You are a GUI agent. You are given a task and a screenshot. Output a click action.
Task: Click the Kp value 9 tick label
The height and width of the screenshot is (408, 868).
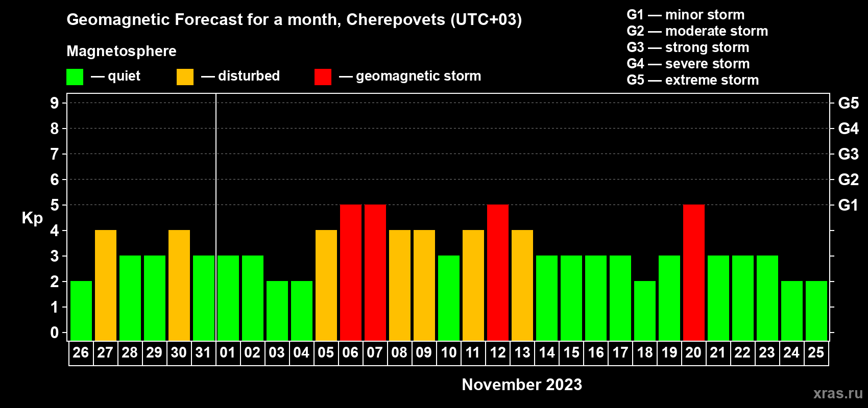coord(55,103)
